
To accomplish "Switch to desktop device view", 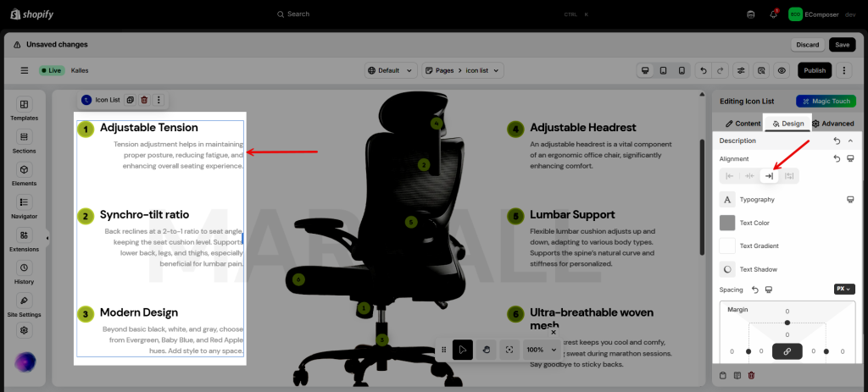I will 645,70.
